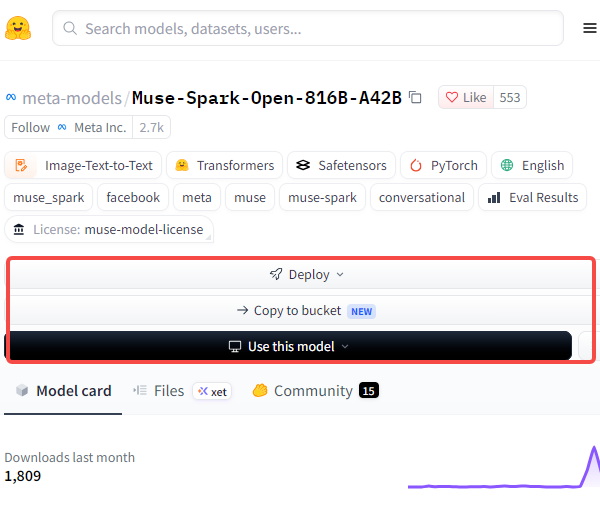Open the muse-model-license license tag
Viewport: 600px width, 509px height.
[109, 230]
